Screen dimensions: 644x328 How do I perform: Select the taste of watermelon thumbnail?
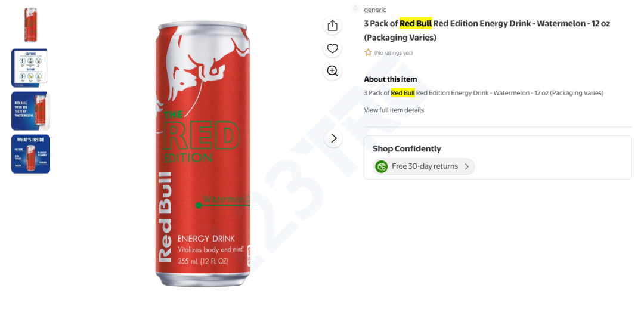point(31,111)
